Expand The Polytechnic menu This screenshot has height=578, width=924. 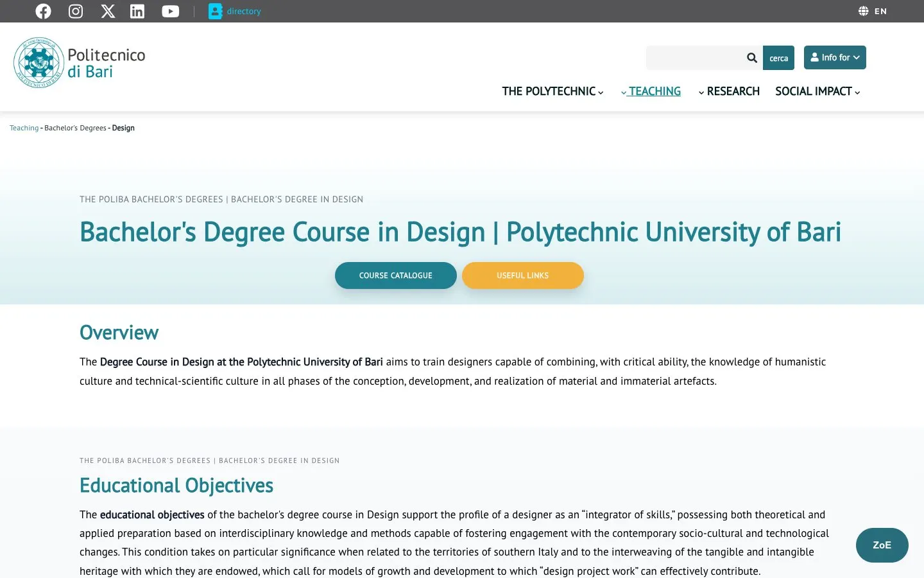552,91
